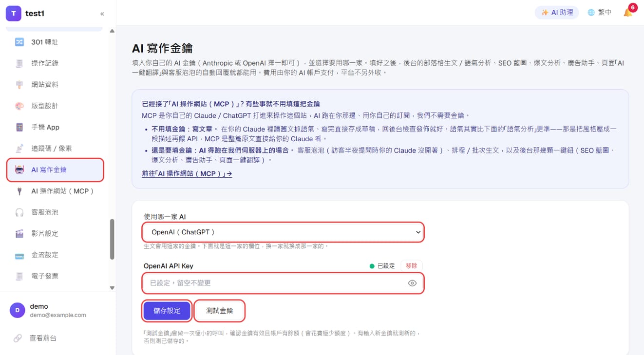Image resolution: width=644 pixels, height=355 pixels.
Task: Click the 手機 App icon
Action: tap(19, 127)
